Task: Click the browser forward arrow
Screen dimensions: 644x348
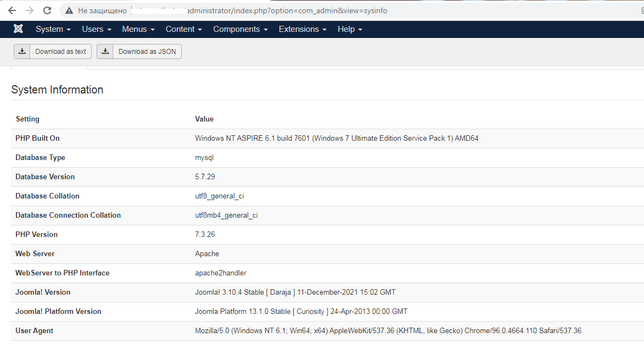Action: tap(30, 10)
